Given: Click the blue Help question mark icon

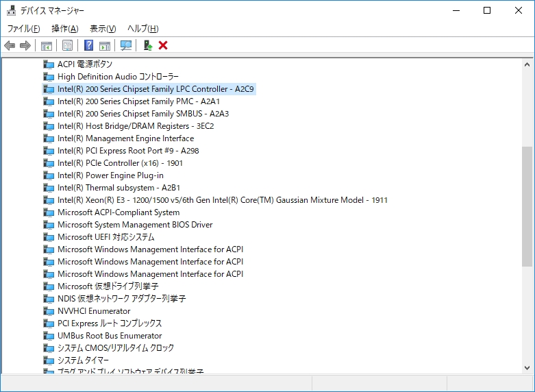Looking at the screenshot, I should (89, 45).
